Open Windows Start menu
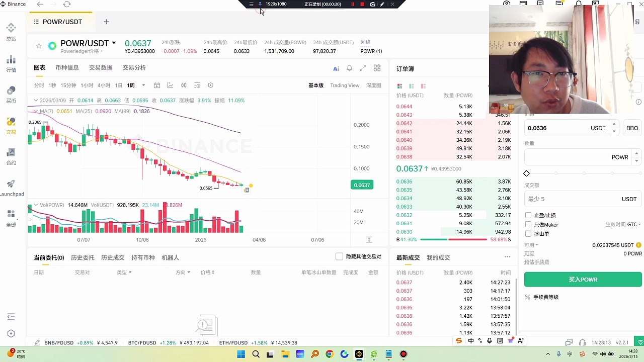The width and height of the screenshot is (644, 362). tap(241, 354)
